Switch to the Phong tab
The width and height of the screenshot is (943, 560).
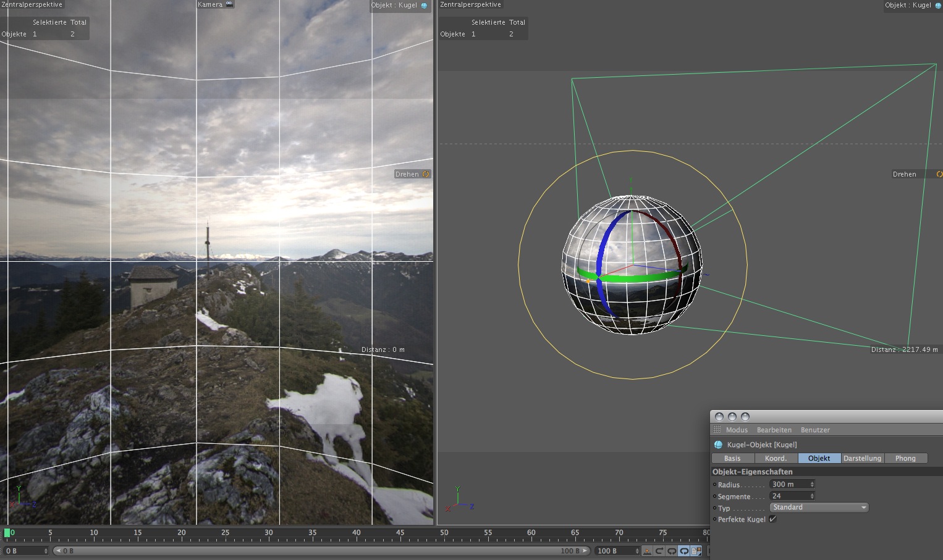905,458
